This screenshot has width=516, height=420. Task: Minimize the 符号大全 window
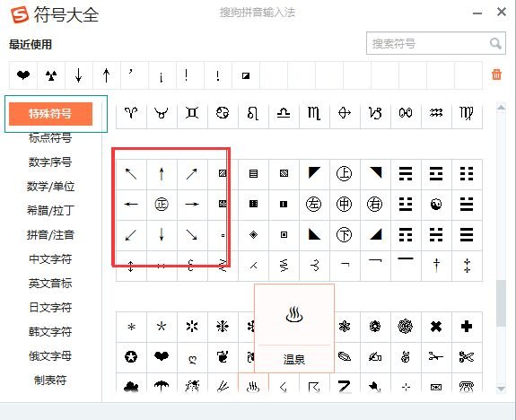(477, 13)
